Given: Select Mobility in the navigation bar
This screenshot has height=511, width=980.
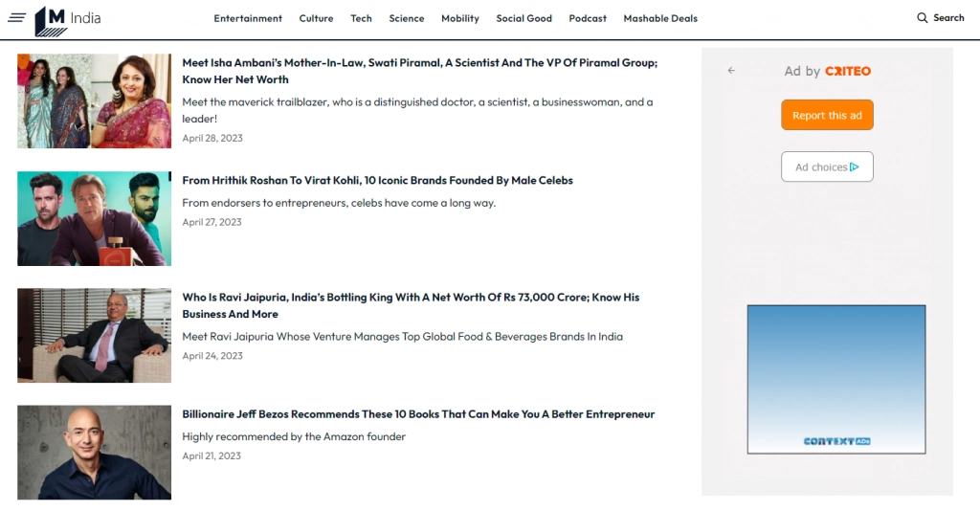Looking at the screenshot, I should 460,19.
